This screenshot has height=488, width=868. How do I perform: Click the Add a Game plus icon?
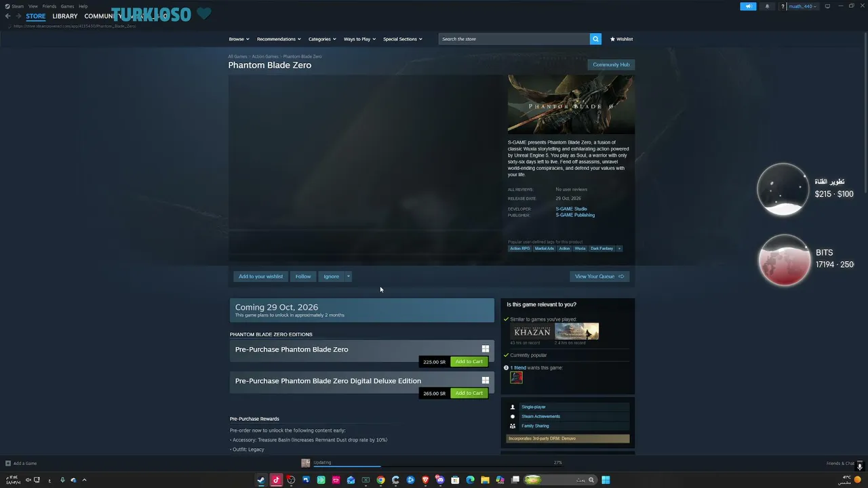[x=8, y=464]
